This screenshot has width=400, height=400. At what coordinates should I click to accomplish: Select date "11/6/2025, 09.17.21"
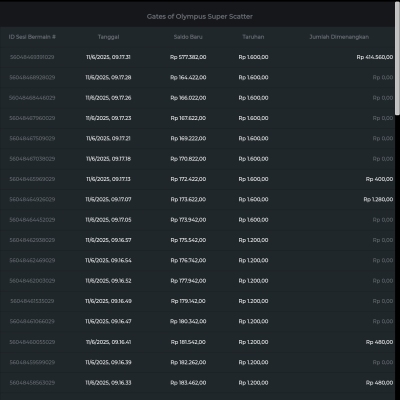point(108,139)
